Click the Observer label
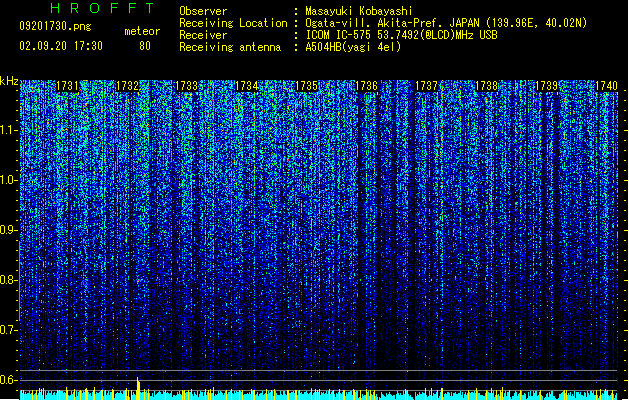The image size is (629, 400). [203, 11]
